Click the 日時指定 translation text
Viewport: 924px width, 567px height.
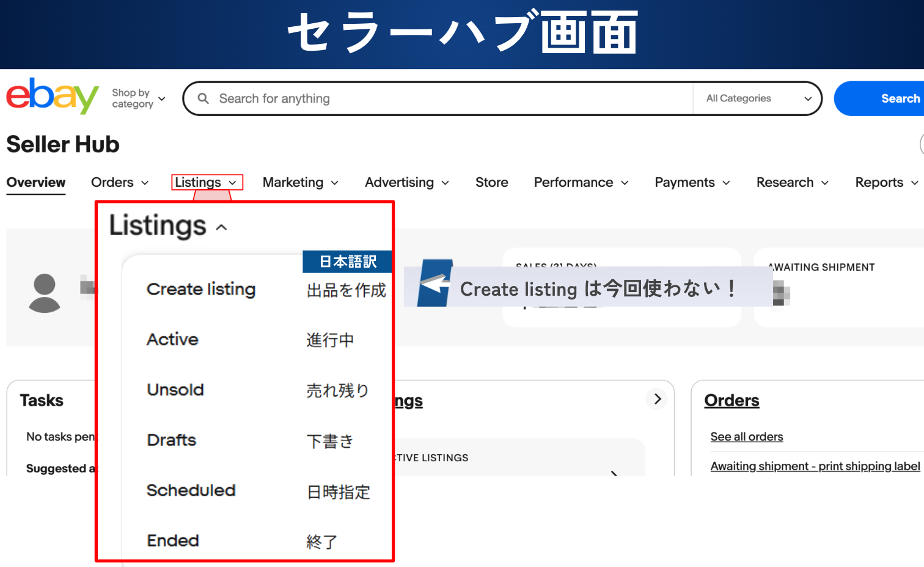(339, 492)
